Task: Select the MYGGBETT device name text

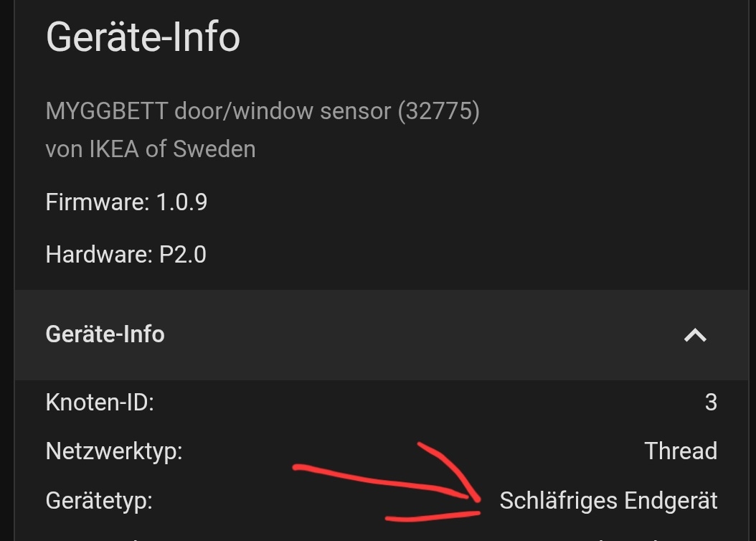Action: click(x=107, y=111)
